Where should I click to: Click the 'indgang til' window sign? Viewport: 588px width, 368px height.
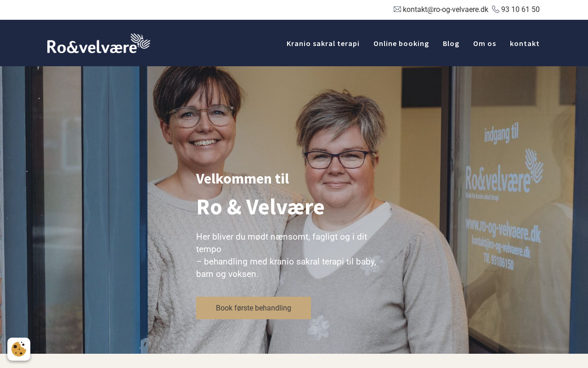click(x=501, y=134)
